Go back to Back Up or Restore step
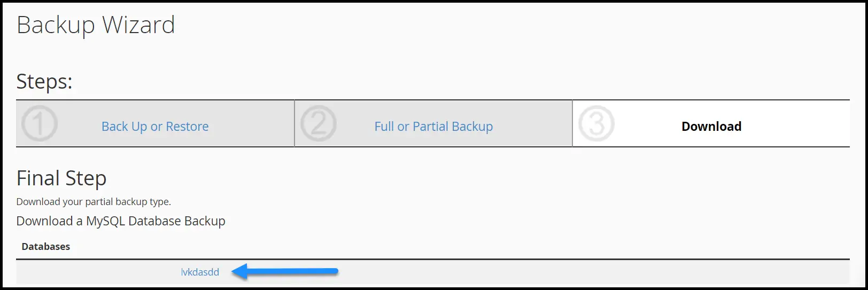Viewport: 868px width, 290px height. 155,127
